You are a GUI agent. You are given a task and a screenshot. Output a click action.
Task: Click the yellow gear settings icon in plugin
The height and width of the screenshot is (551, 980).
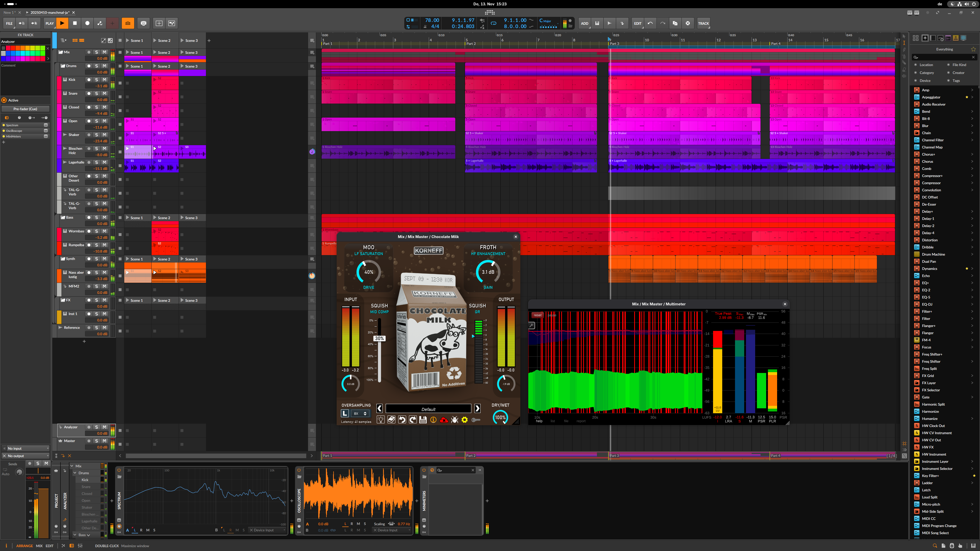point(464,420)
